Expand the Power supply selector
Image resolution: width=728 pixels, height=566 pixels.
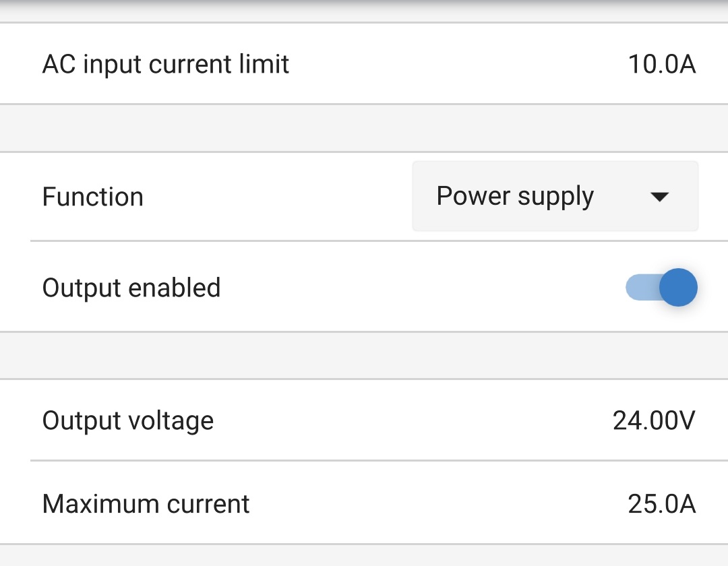(555, 196)
